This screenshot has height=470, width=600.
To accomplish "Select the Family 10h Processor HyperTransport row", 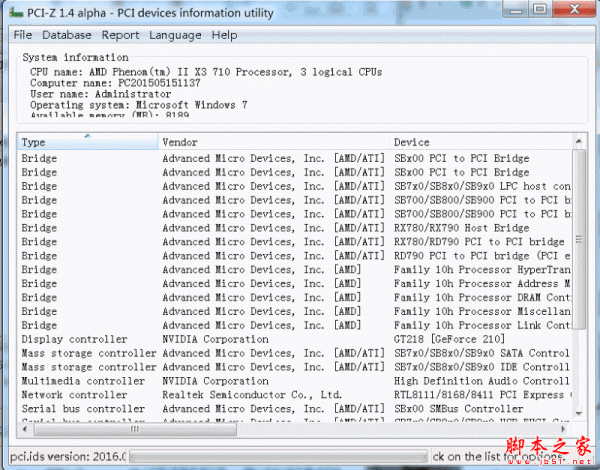I will pyautogui.click(x=295, y=269).
